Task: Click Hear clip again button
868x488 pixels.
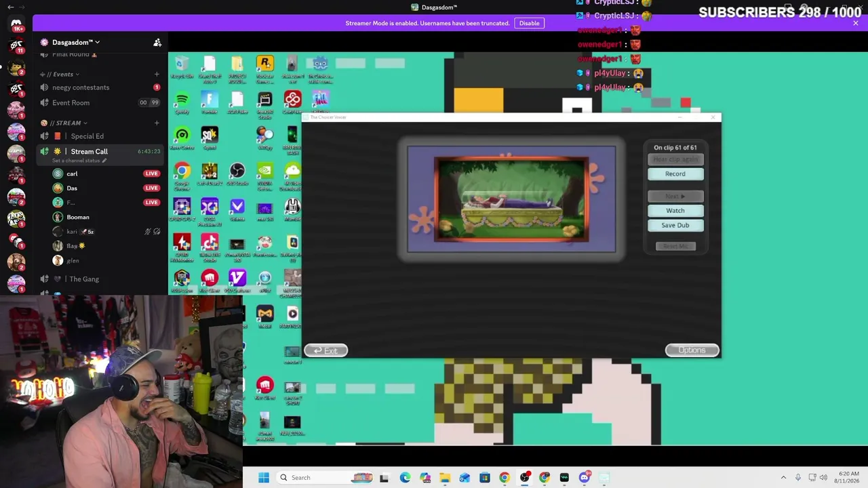Action: pyautogui.click(x=675, y=159)
